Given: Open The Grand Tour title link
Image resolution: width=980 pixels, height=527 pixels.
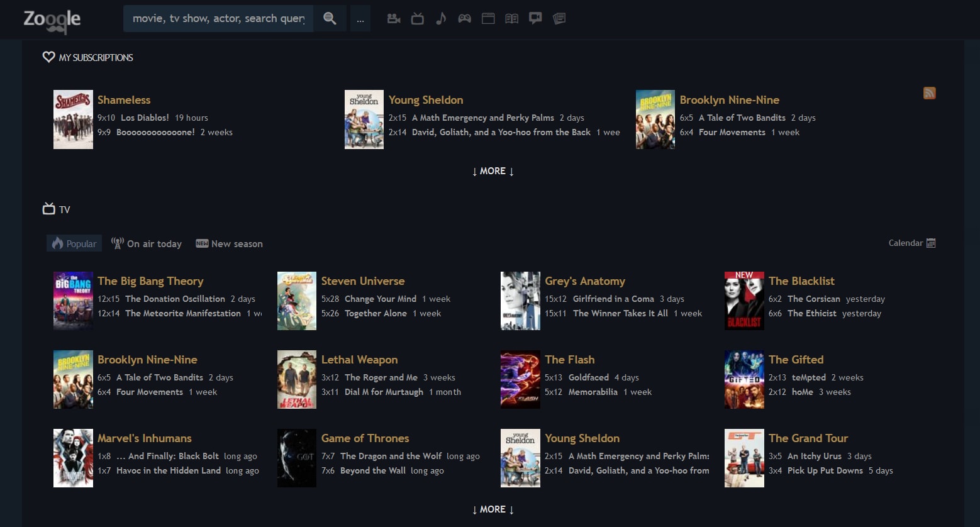Looking at the screenshot, I should click(808, 438).
